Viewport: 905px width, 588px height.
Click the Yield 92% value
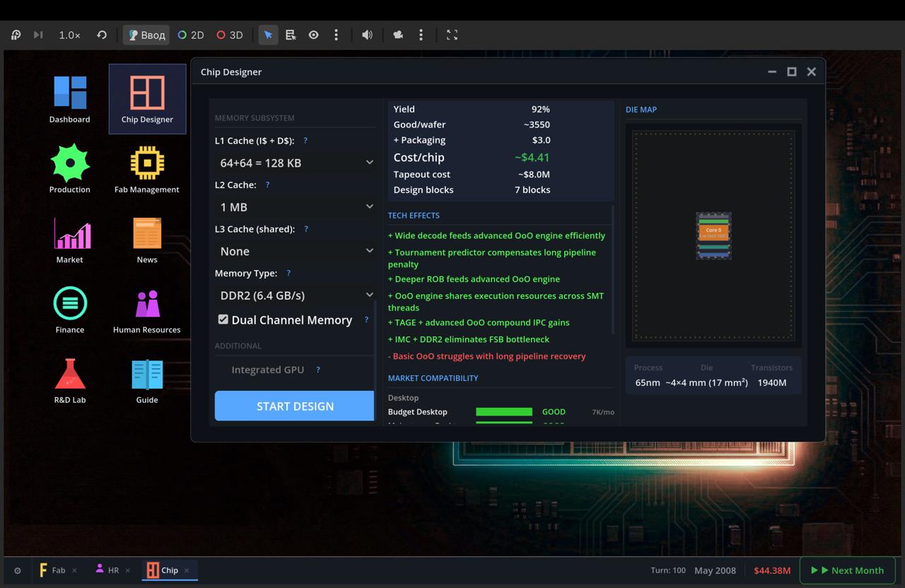tap(540, 109)
